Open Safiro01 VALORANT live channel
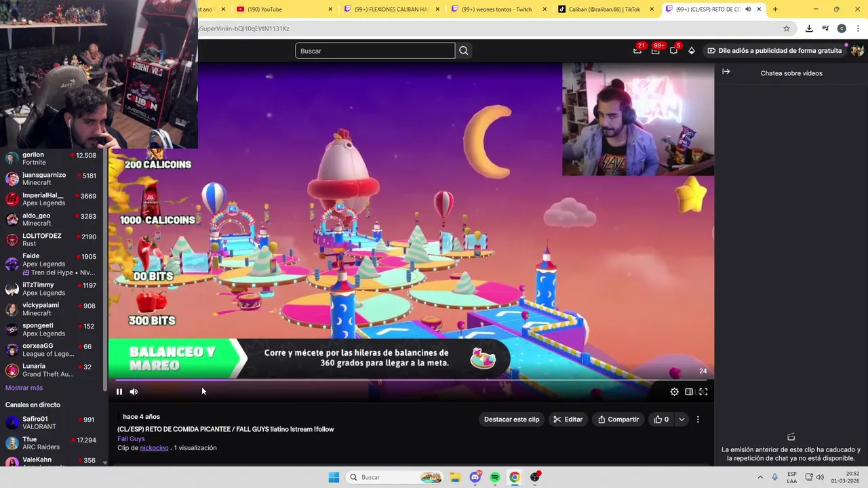 tap(51, 423)
